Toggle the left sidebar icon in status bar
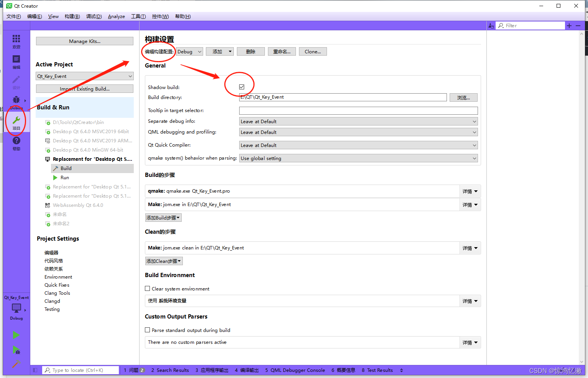588x378 pixels. 35,370
